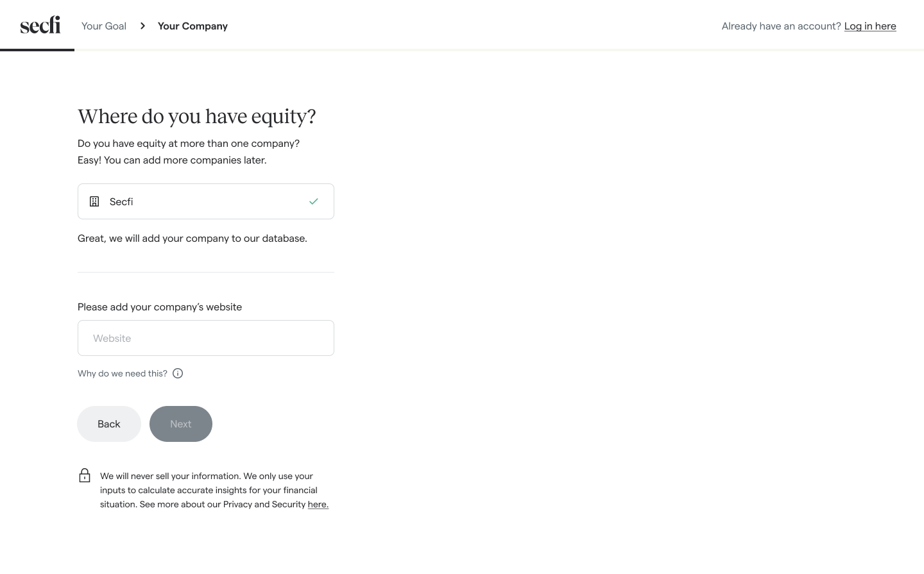Click the breadcrumb chevron arrow
Image resolution: width=924 pixels, height=574 pixels.
click(142, 26)
